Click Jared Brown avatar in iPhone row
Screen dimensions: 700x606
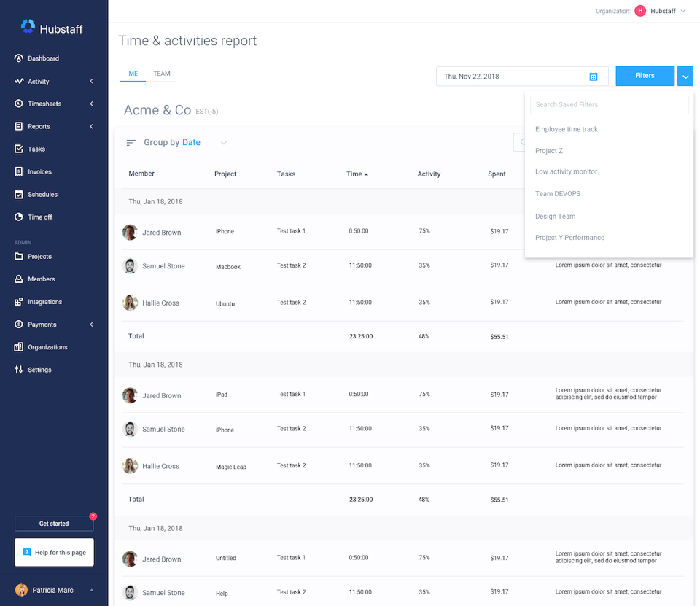tap(130, 232)
